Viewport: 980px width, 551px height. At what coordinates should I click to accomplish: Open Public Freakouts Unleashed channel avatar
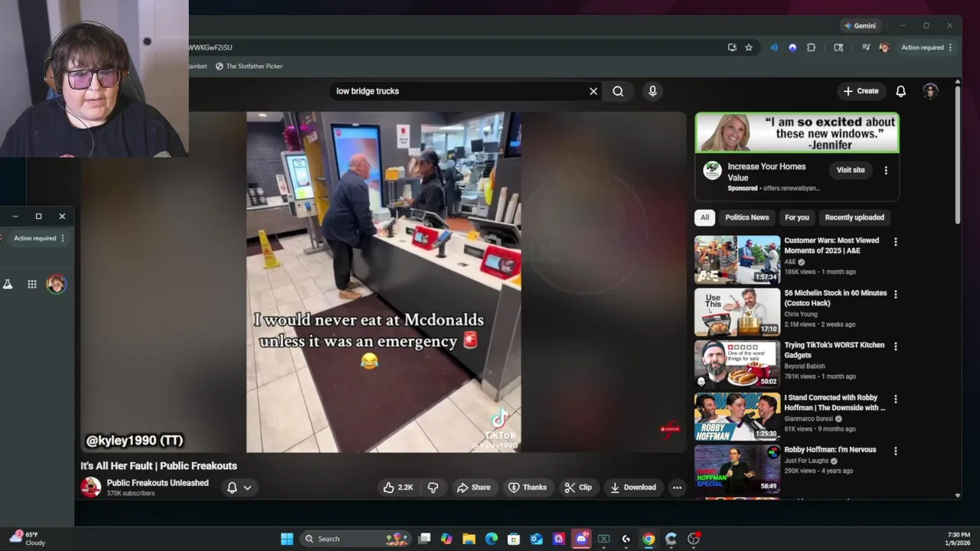click(91, 487)
